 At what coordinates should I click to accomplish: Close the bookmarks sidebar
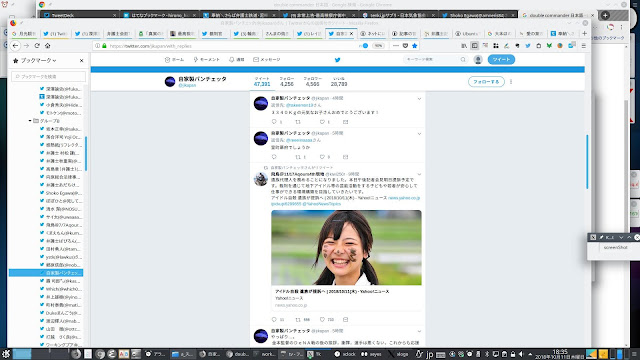81,60
